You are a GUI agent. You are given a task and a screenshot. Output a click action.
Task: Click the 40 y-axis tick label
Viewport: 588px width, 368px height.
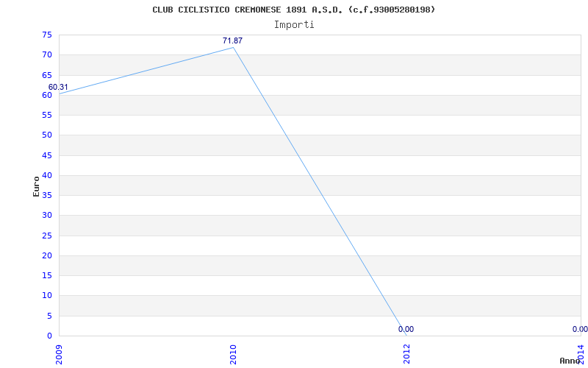pyautogui.click(x=47, y=175)
